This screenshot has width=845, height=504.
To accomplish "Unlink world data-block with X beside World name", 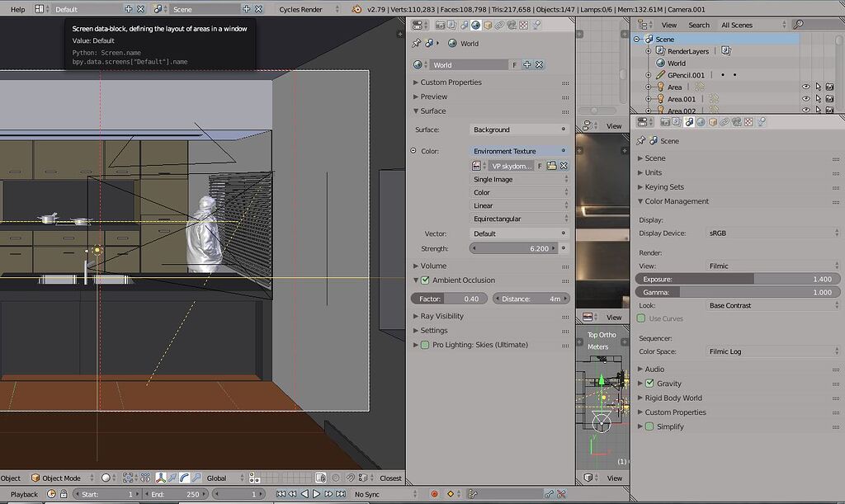I will pyautogui.click(x=539, y=64).
